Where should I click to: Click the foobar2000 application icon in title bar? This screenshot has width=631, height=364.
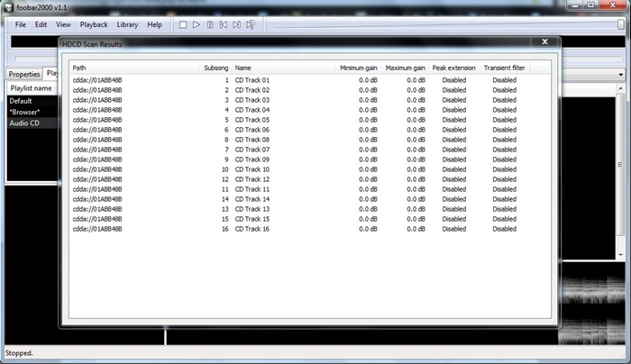pos(8,7)
